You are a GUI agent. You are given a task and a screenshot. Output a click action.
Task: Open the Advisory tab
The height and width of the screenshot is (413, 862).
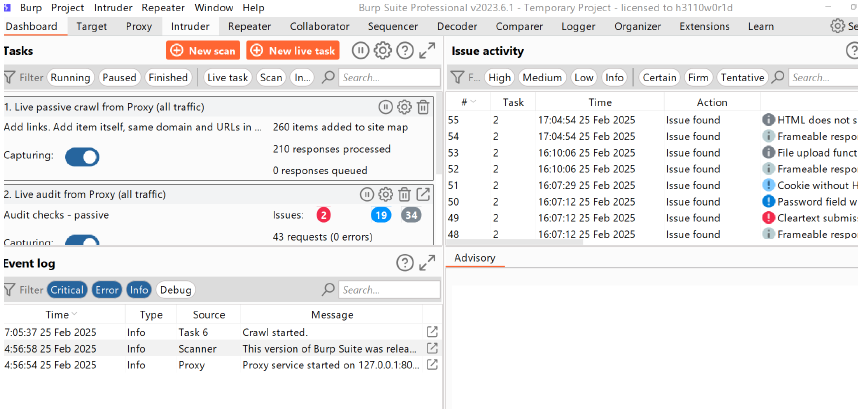[x=475, y=258]
